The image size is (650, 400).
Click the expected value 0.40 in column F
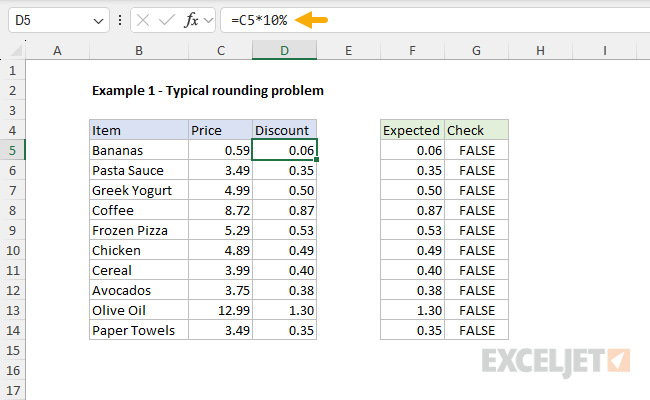[412, 270]
